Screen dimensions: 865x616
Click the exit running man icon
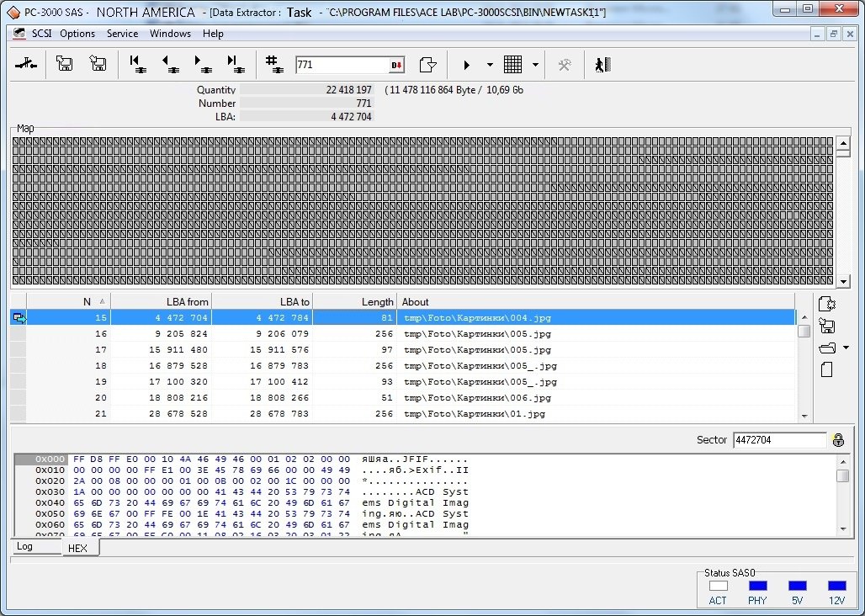(602, 65)
